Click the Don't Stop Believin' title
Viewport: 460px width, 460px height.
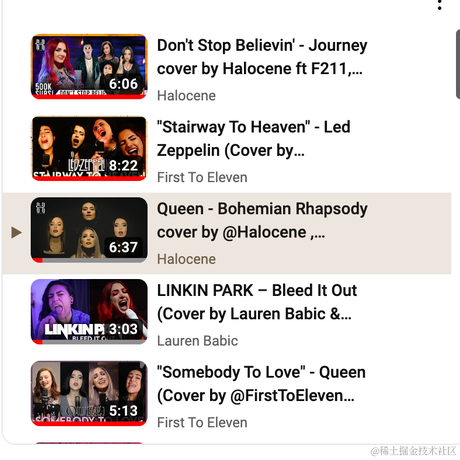pos(262,57)
